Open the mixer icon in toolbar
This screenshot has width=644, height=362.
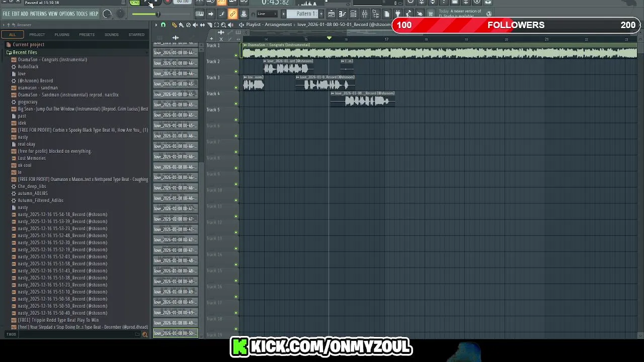click(x=364, y=14)
